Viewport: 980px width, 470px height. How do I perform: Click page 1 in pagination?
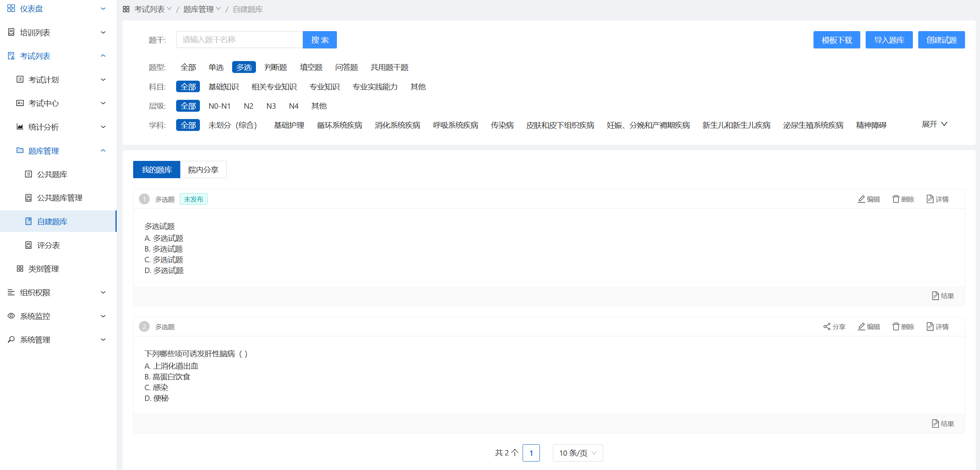click(531, 453)
